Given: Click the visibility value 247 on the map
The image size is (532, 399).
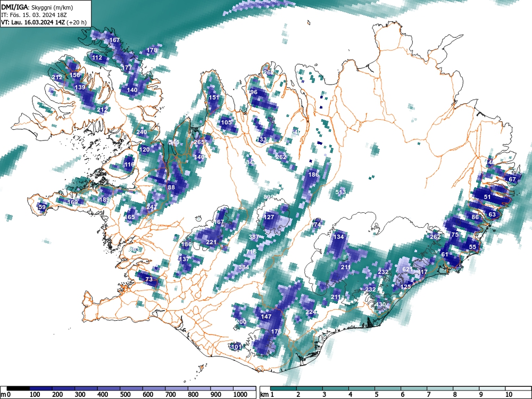Looking at the screenshot, I should pos(152,206).
